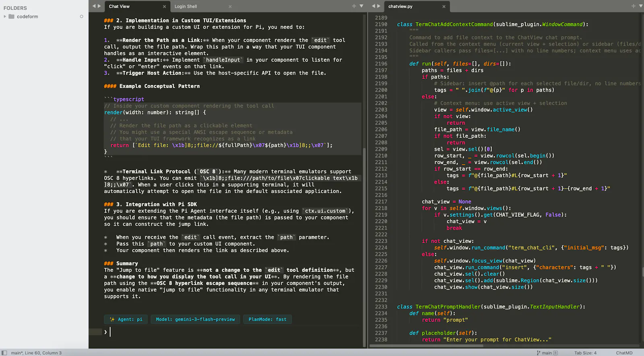Click 'return "prompt"' in the code
The image size is (644, 356).
point(445,320)
